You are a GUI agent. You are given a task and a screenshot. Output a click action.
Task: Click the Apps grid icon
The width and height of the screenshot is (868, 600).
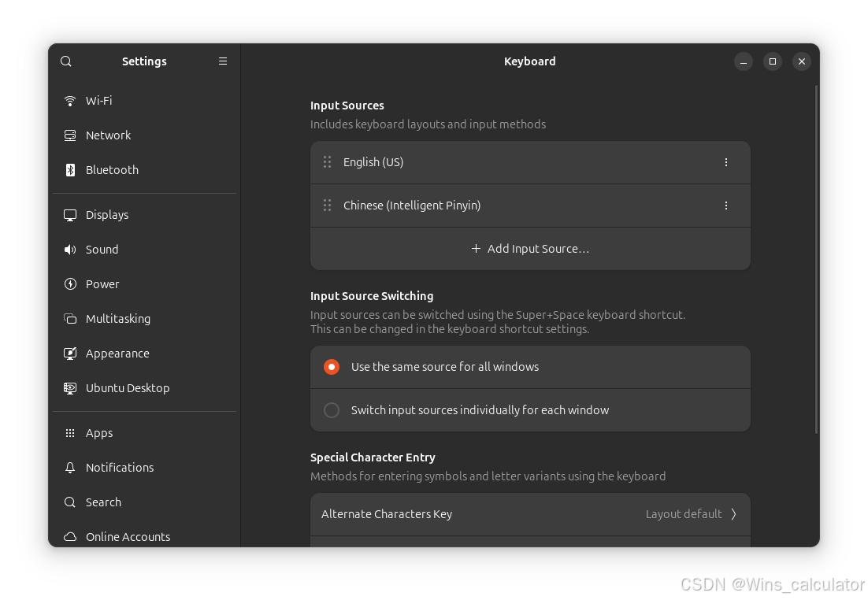(70, 433)
